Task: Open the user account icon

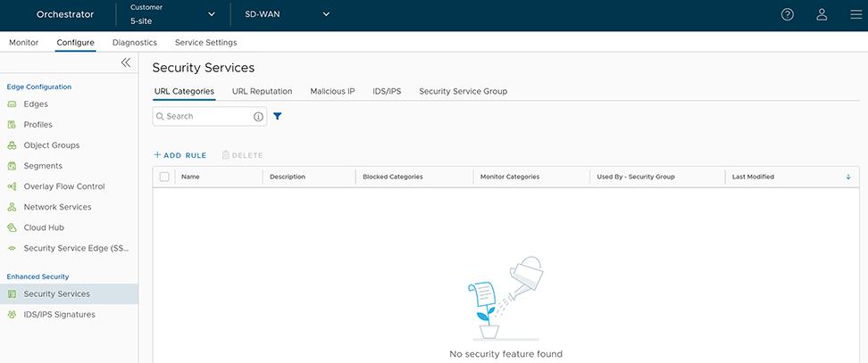Action: [822, 14]
